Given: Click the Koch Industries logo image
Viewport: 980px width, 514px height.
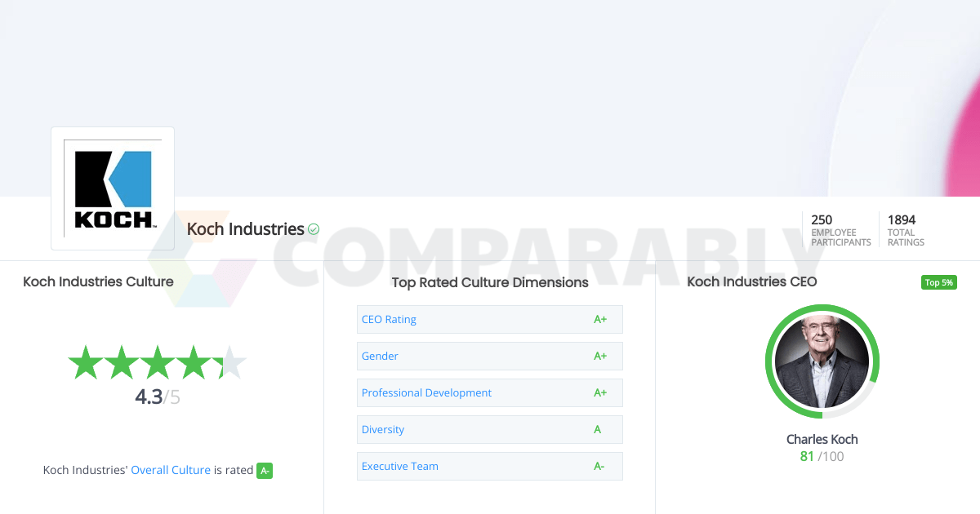Looking at the screenshot, I should pyautogui.click(x=113, y=188).
